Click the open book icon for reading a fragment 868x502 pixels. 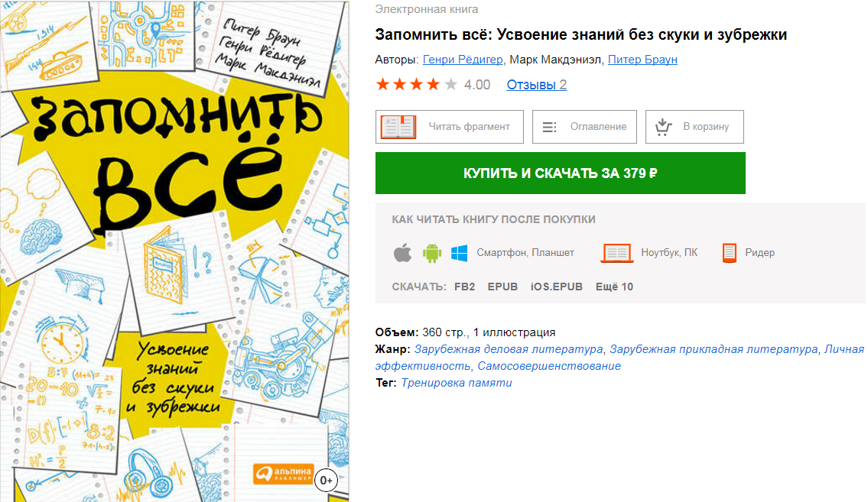pyautogui.click(x=398, y=127)
